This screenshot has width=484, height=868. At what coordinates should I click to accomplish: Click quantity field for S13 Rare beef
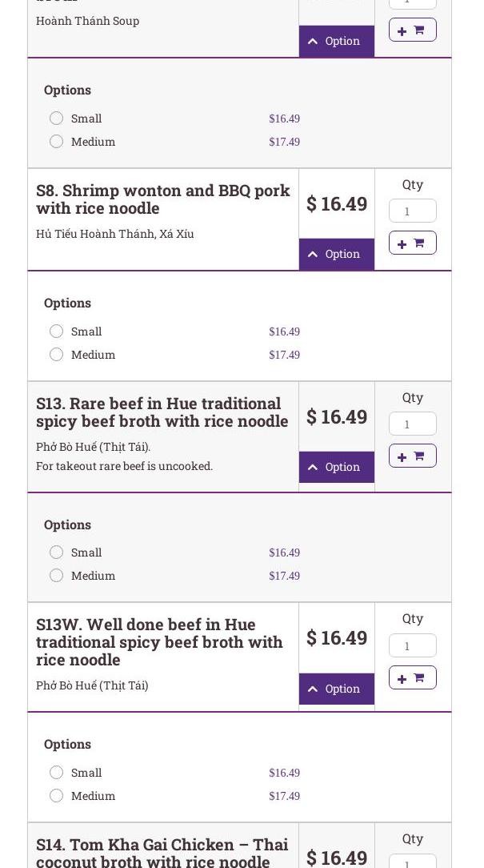(x=412, y=424)
